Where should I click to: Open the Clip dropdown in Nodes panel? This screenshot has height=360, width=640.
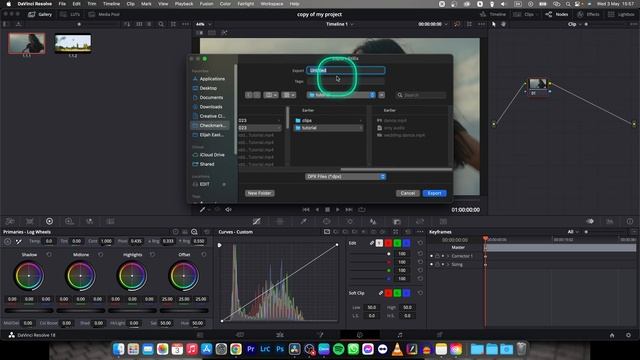pos(574,24)
